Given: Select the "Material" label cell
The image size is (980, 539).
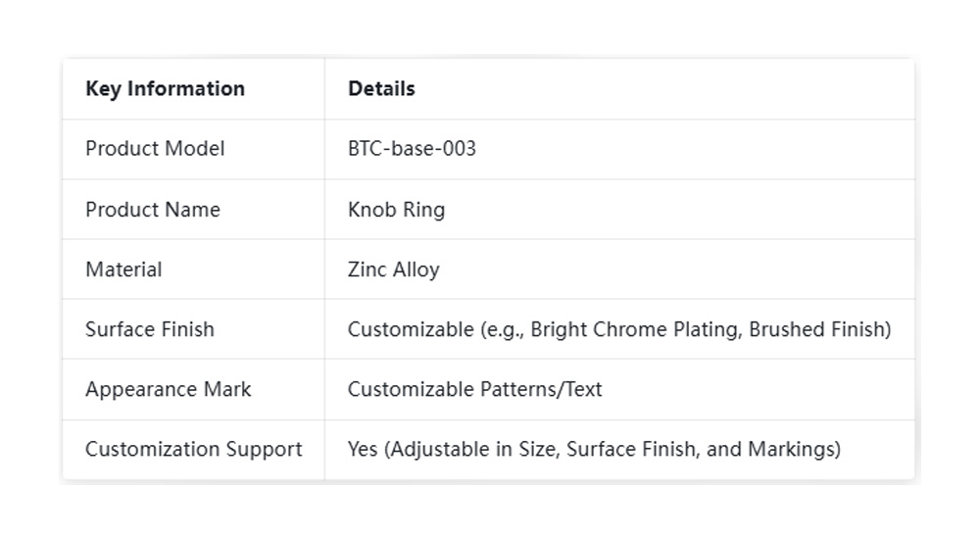Looking at the screenshot, I should pyautogui.click(x=123, y=269).
